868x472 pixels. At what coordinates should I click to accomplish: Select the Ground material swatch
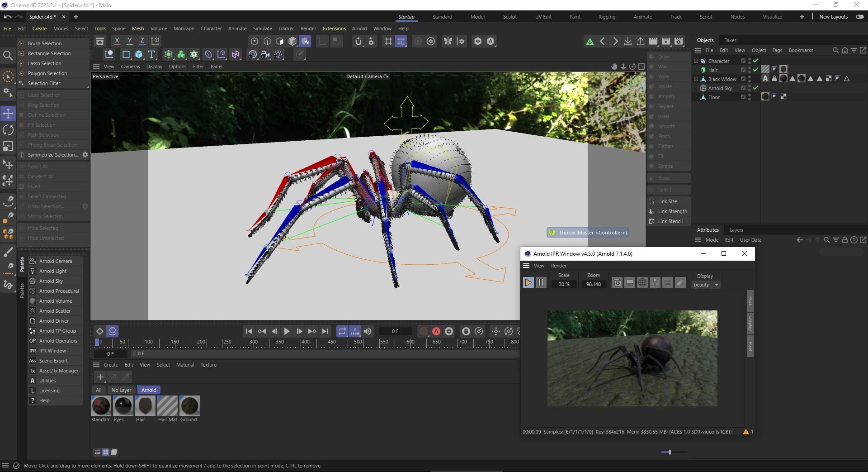189,406
